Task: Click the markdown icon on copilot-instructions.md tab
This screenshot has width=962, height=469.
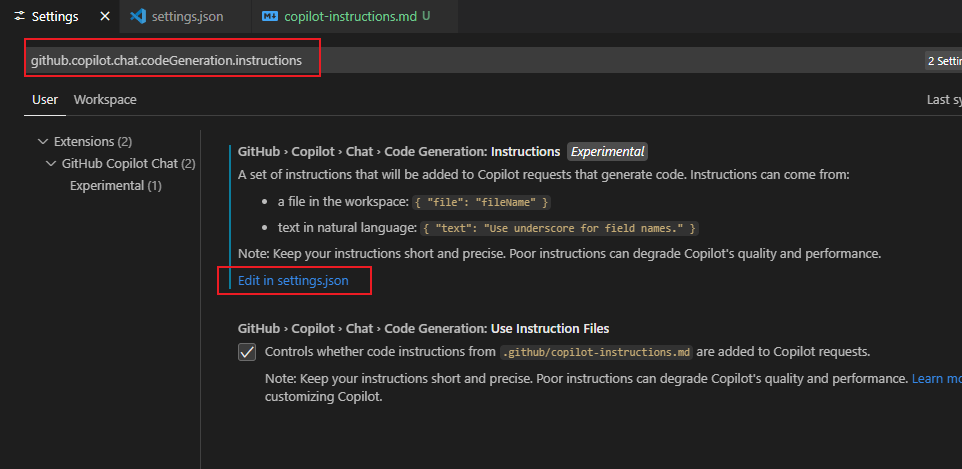Action: 269,17
